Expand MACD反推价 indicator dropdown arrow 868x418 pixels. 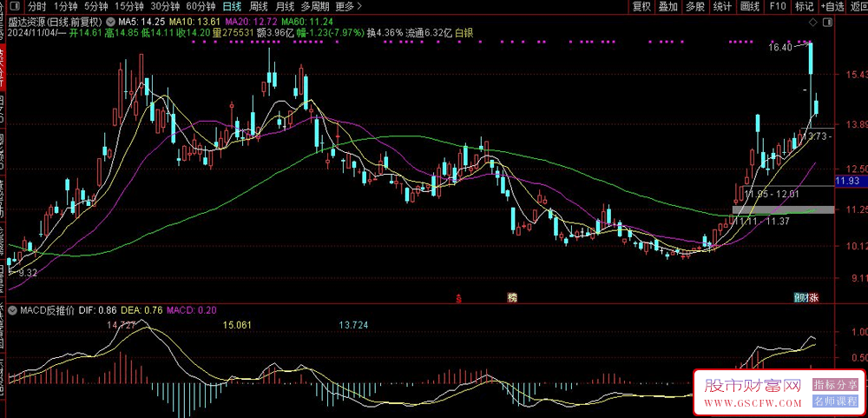click(13, 310)
